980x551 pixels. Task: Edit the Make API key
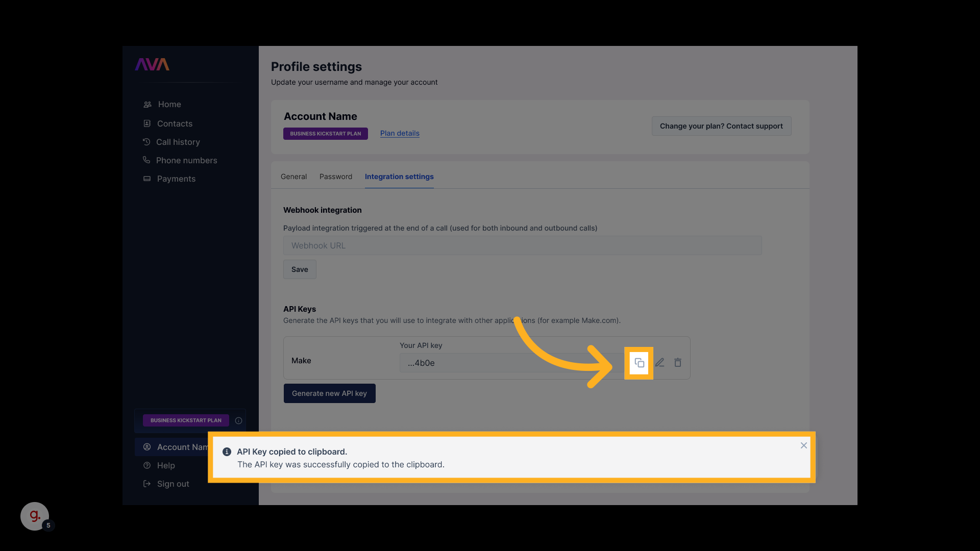(x=659, y=363)
